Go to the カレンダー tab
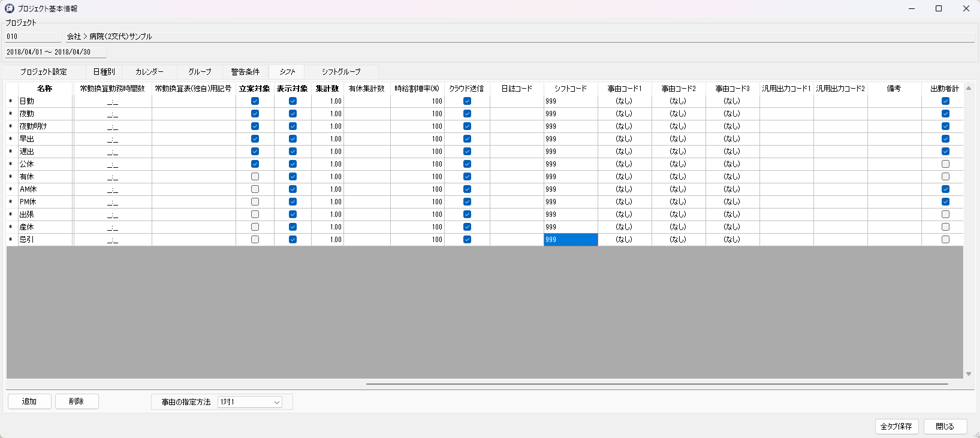Screen dimensions: 980x438 (149, 72)
